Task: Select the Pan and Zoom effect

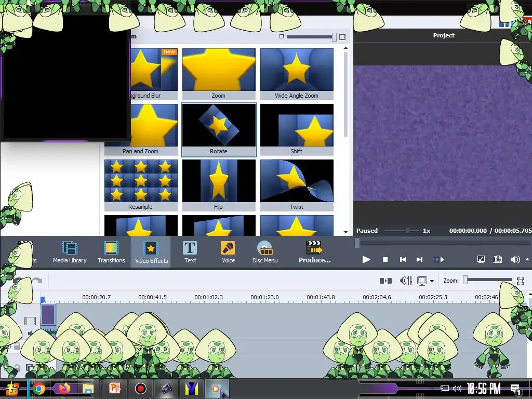Action: click(x=141, y=129)
